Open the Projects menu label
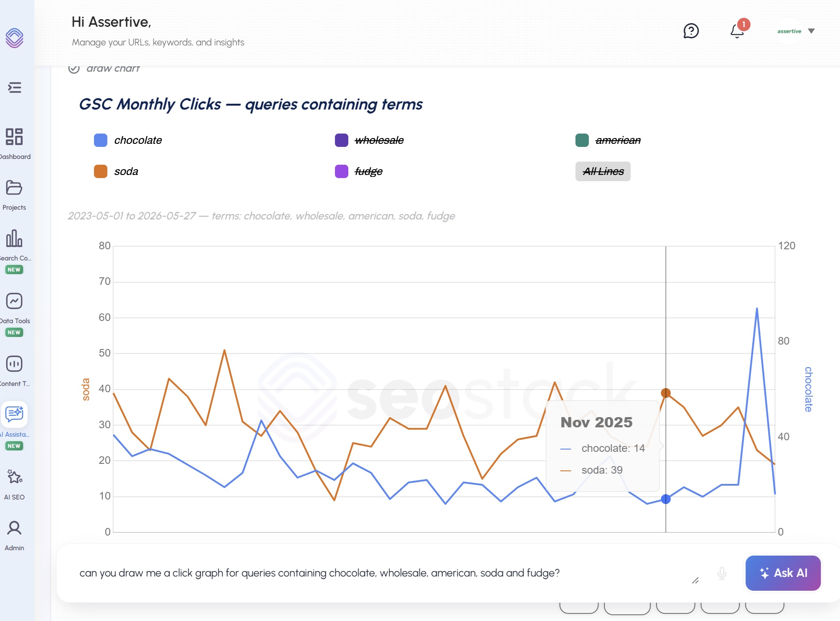 (x=14, y=207)
